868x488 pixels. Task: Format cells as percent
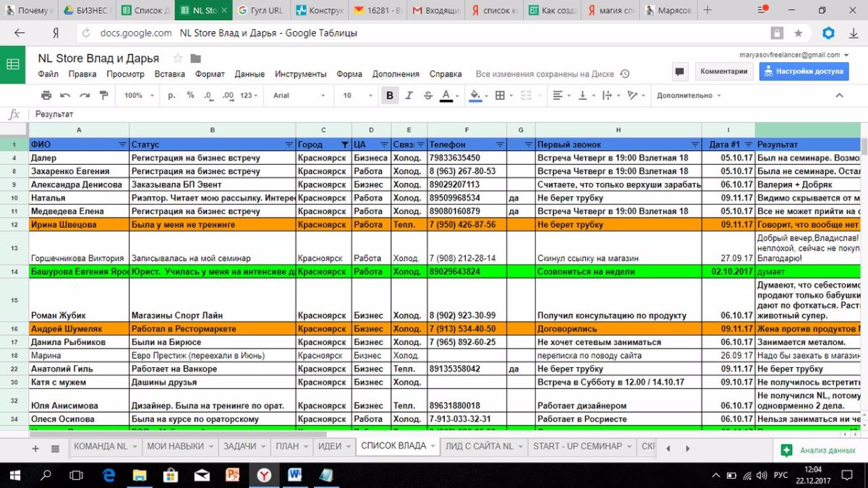pos(190,95)
